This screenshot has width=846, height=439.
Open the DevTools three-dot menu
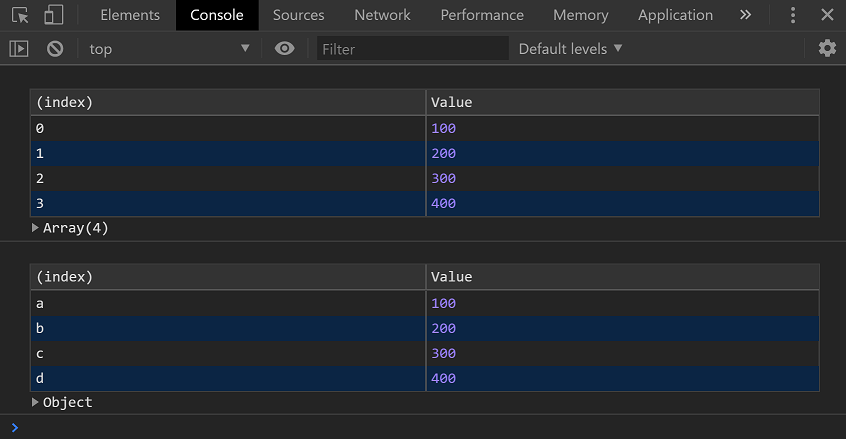point(793,15)
